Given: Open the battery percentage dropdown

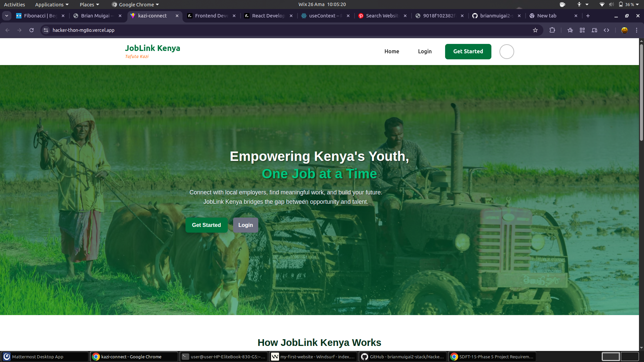Looking at the screenshot, I should [630, 4].
